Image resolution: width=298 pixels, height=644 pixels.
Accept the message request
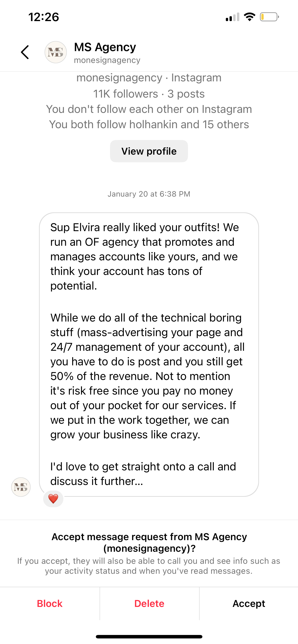pyautogui.click(x=249, y=603)
